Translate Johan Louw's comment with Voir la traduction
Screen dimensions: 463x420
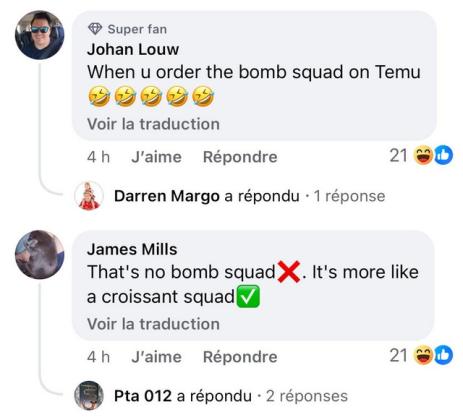(x=153, y=124)
